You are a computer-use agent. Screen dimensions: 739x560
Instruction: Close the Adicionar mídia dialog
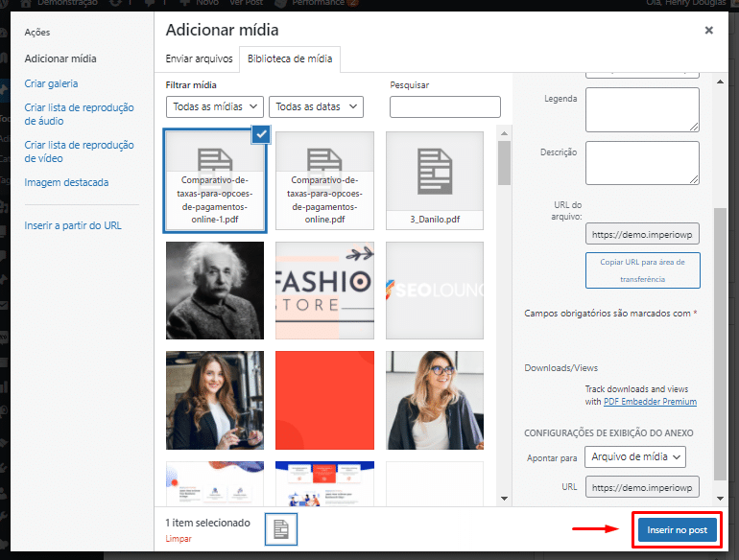[x=709, y=31]
